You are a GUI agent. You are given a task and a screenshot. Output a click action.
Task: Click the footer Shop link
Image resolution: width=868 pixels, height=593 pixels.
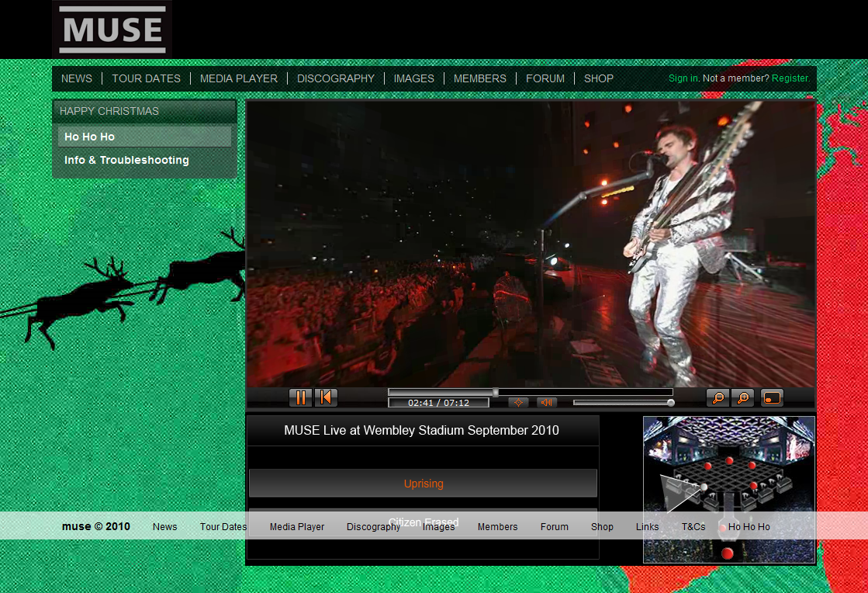click(602, 526)
